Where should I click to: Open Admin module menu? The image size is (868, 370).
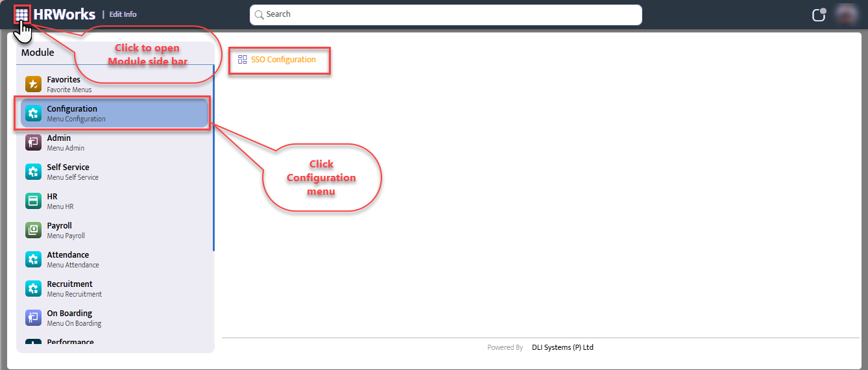point(114,143)
